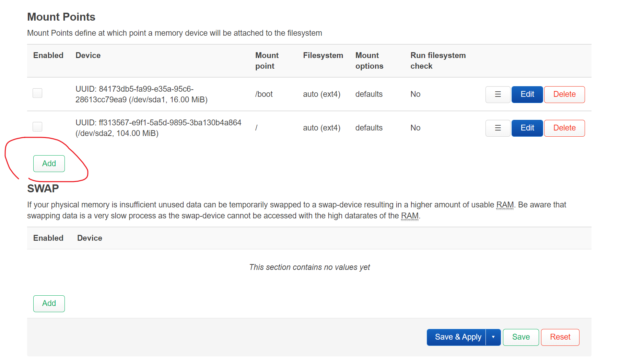Add a new SWAP device

(49, 304)
